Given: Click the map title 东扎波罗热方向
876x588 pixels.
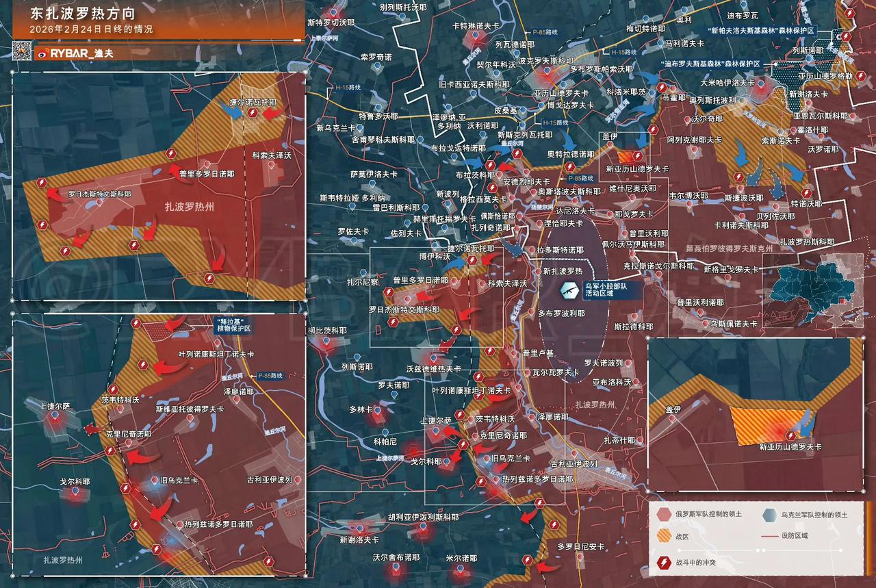Looking at the screenshot, I should tap(83, 13).
